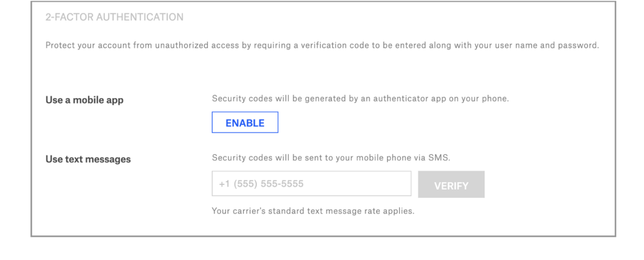
Task: Click the "Protect your account" description sentence
Action: coord(322,45)
